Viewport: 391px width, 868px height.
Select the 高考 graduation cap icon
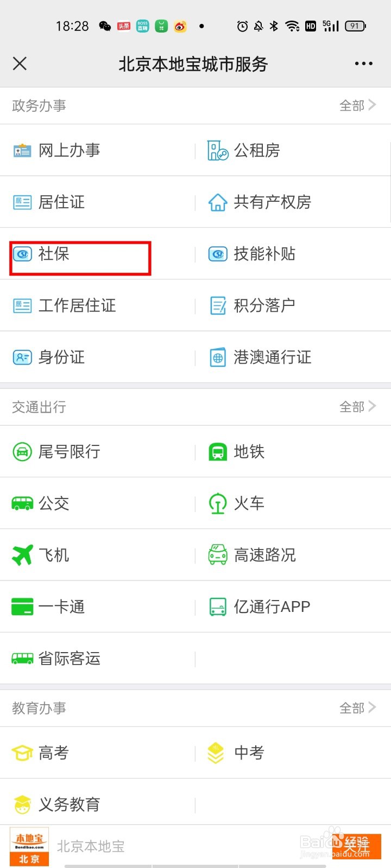click(22, 753)
